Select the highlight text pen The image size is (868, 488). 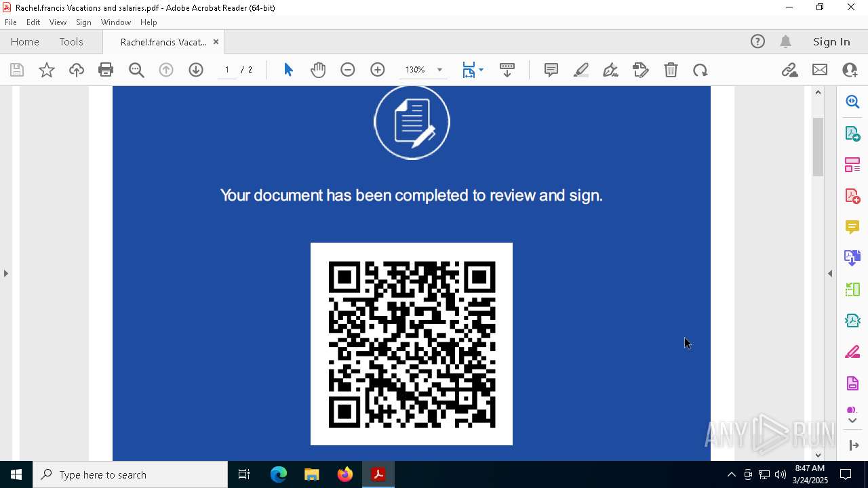point(581,70)
